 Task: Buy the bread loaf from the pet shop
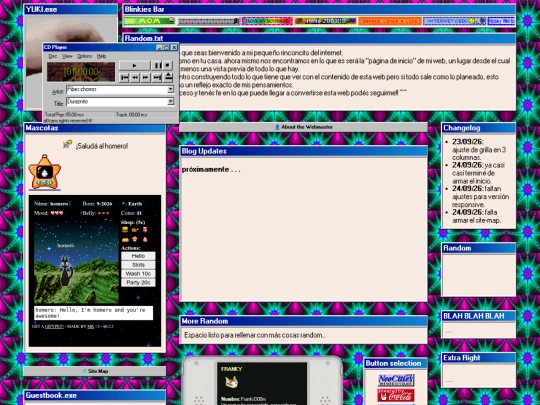[x=125, y=239]
